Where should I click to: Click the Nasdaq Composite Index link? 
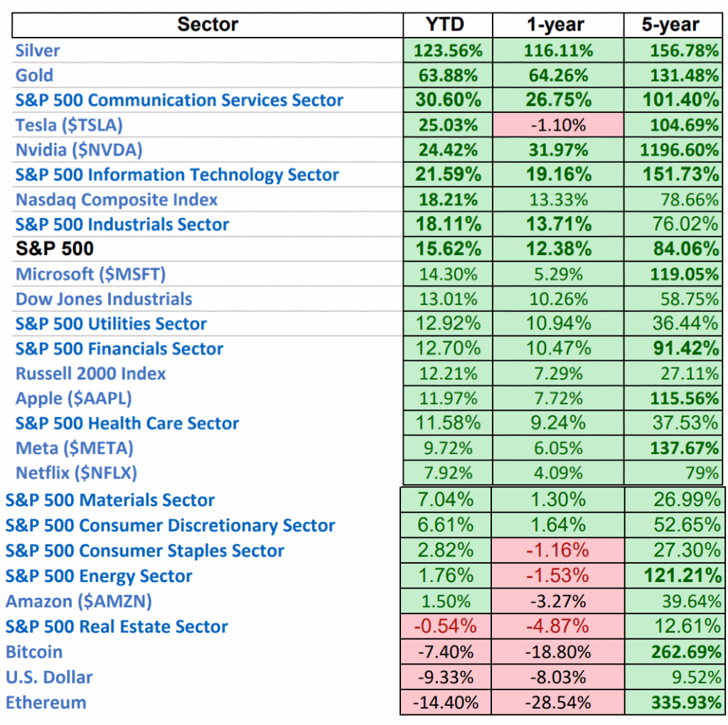click(117, 200)
